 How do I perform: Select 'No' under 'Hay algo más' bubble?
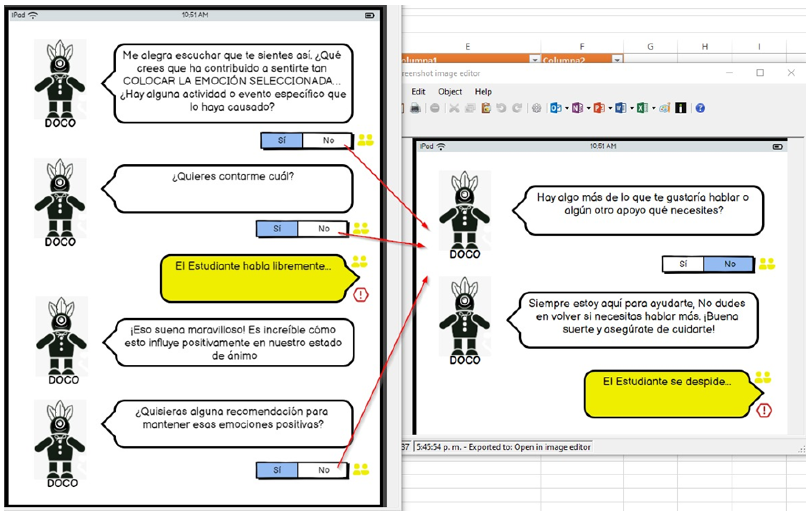729,264
